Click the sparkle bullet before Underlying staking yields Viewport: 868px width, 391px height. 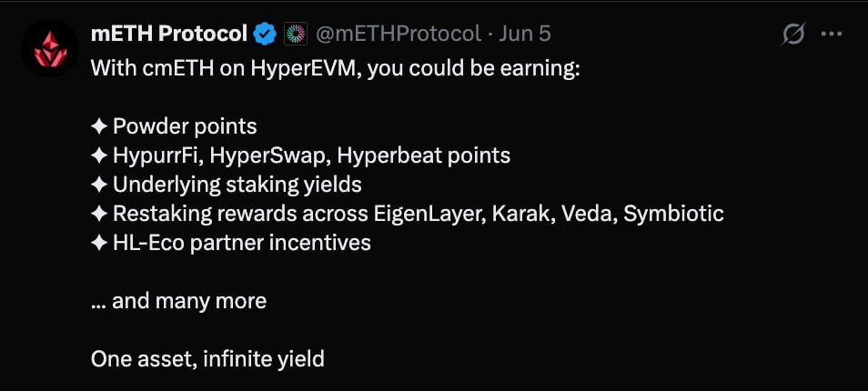pyautogui.click(x=98, y=185)
